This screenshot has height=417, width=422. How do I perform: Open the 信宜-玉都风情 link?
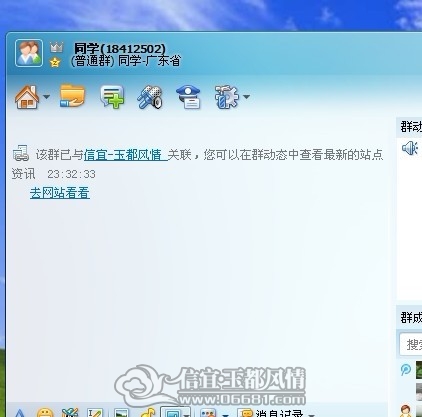click(x=125, y=155)
